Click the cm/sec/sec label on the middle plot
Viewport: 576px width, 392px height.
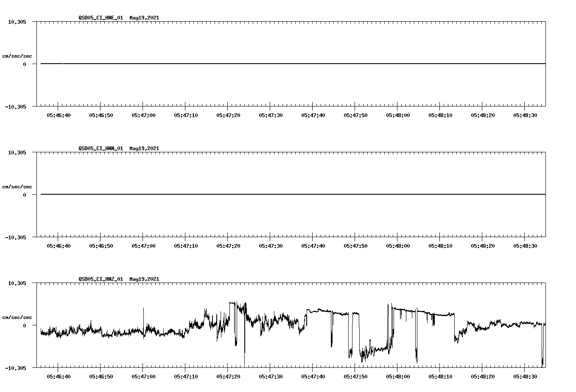[17, 186]
